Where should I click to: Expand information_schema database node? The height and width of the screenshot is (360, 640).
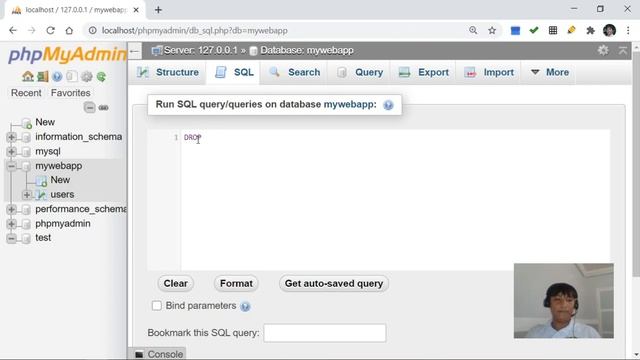11,137
